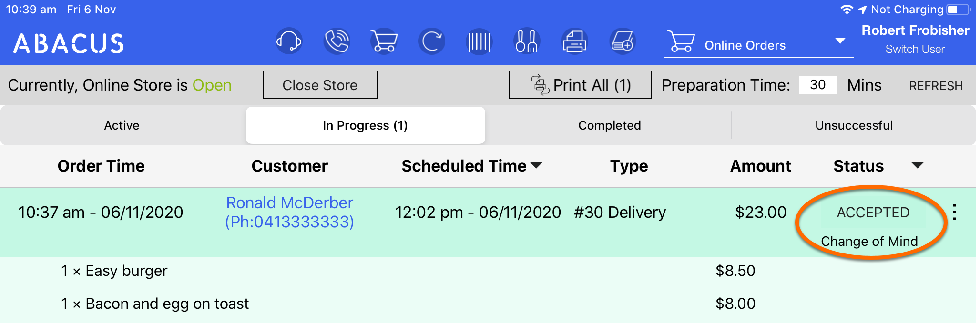Click the headset support icon
The width and height of the screenshot is (980, 324).
coord(289,41)
